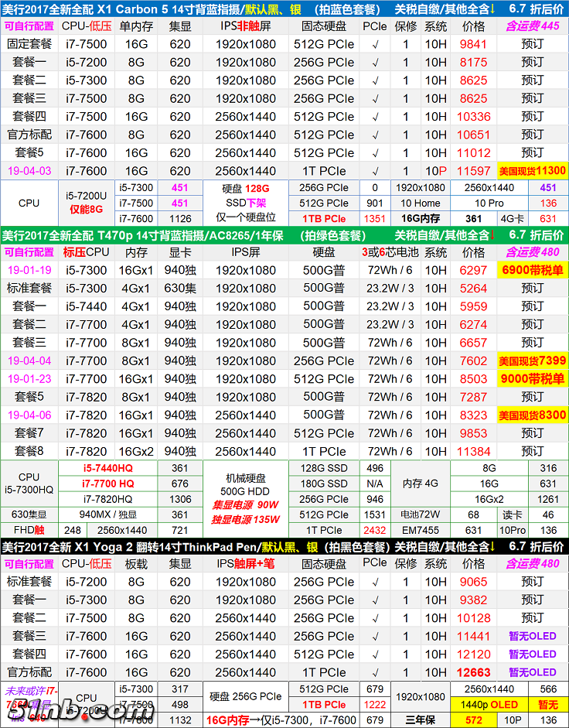Select the black X1 Yoga 2 header bar
569x728 pixels.
coord(284,546)
